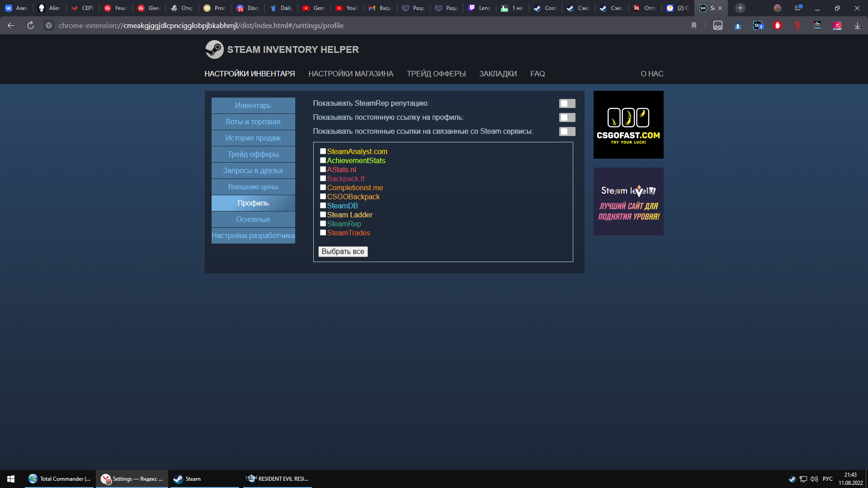Open the browser main menu icon

click(798, 8)
